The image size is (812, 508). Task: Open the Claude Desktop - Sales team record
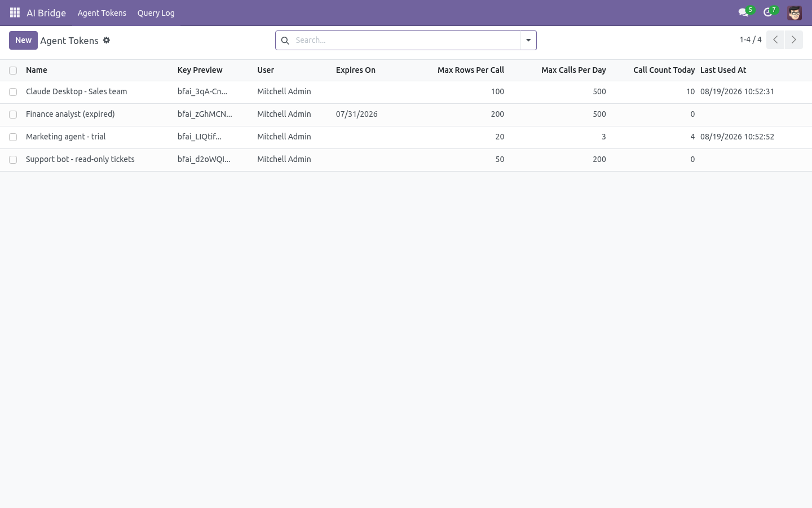[x=77, y=91]
